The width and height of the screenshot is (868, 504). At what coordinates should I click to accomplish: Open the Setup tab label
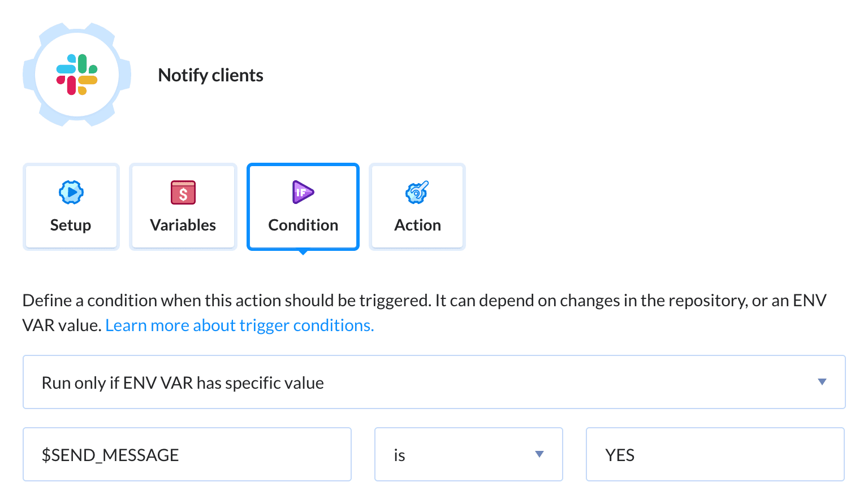(71, 225)
